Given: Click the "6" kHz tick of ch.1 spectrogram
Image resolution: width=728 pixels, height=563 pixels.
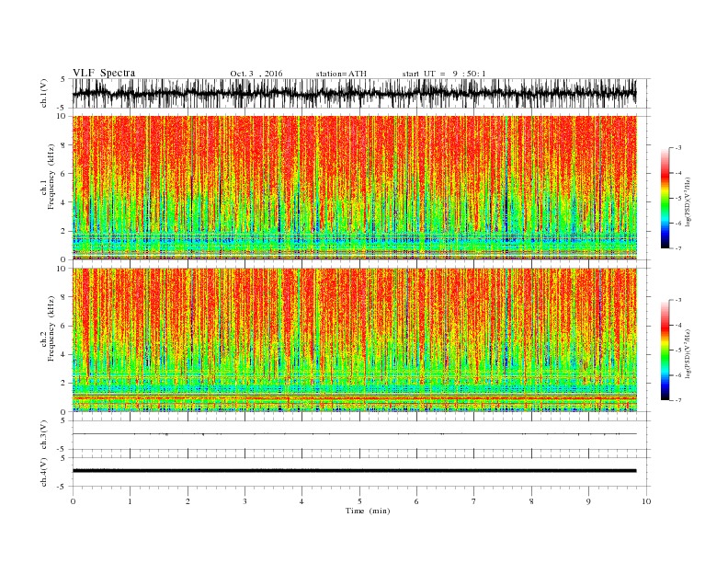Looking at the screenshot, I should coord(64,174).
